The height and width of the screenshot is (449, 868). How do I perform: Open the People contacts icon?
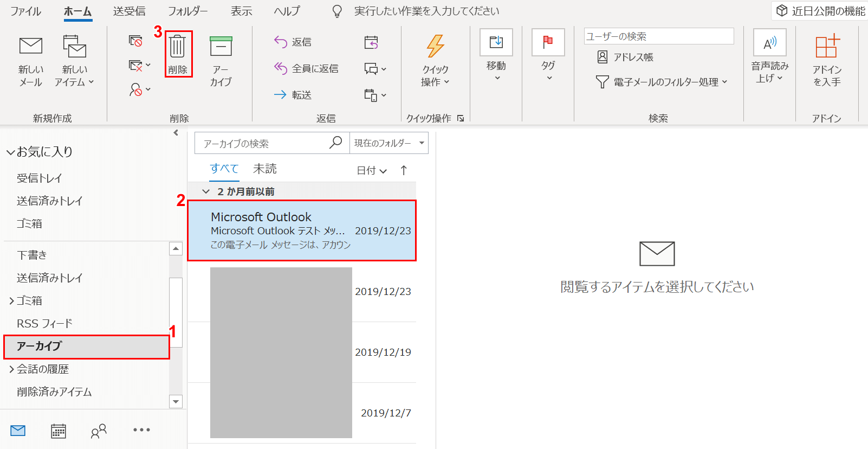99,431
